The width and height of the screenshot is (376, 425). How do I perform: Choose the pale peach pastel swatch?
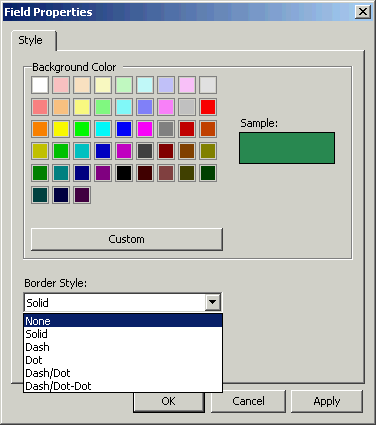[x=82, y=85]
